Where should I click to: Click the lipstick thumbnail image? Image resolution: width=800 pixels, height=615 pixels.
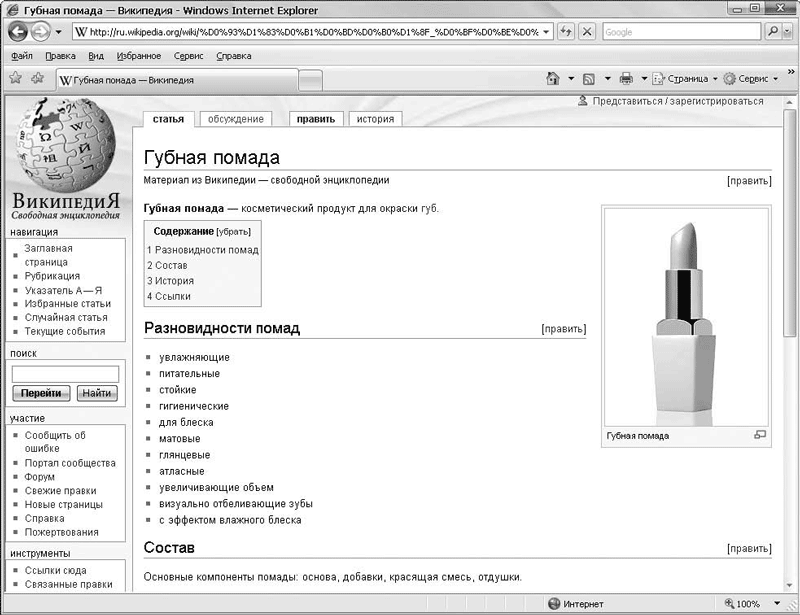click(685, 317)
